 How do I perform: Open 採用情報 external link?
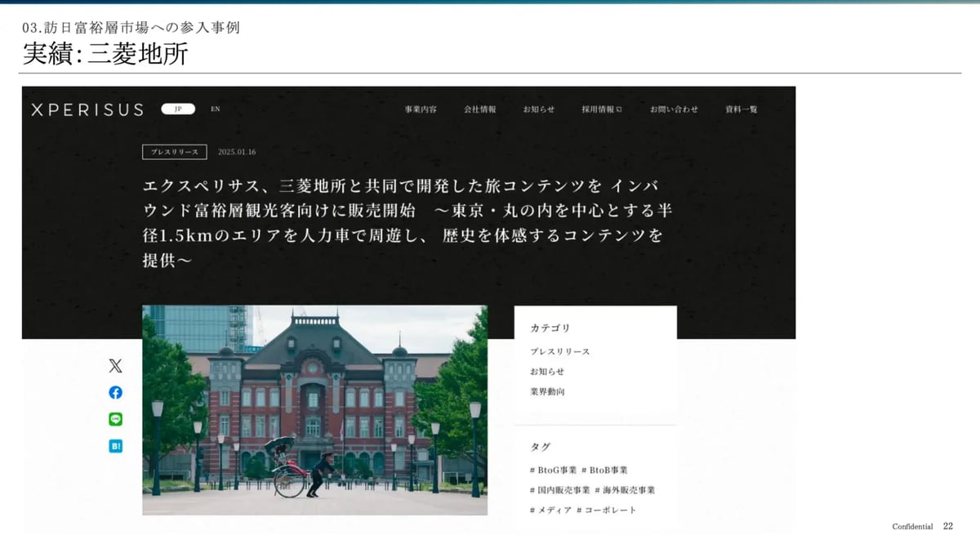click(x=602, y=109)
